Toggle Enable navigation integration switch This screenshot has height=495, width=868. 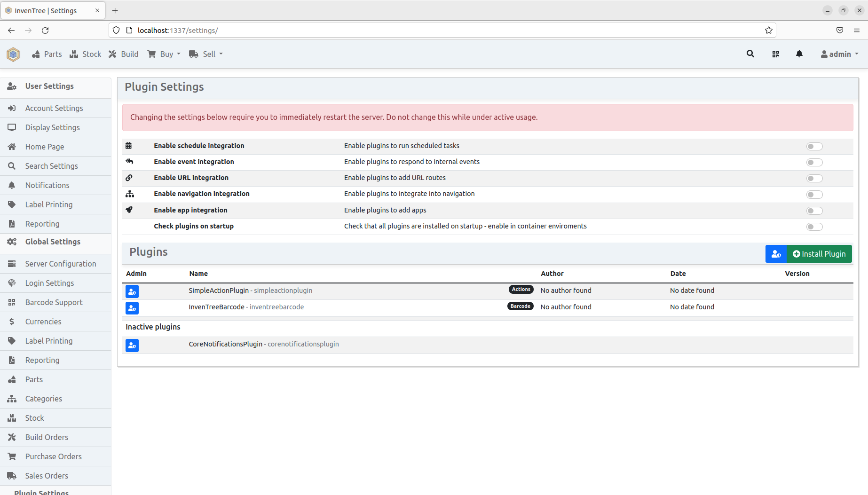coord(814,195)
